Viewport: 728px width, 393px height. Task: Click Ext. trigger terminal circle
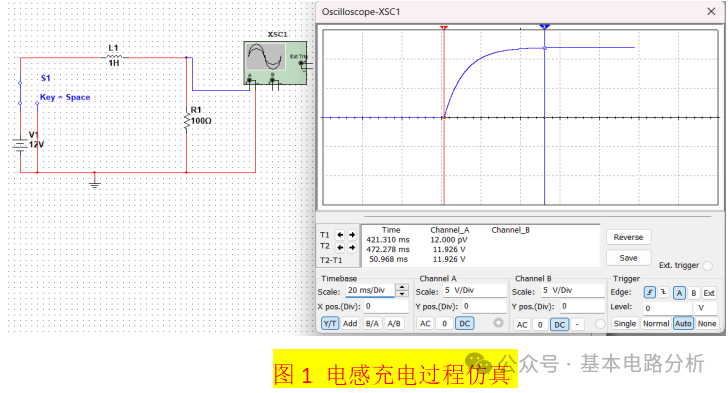tap(708, 266)
